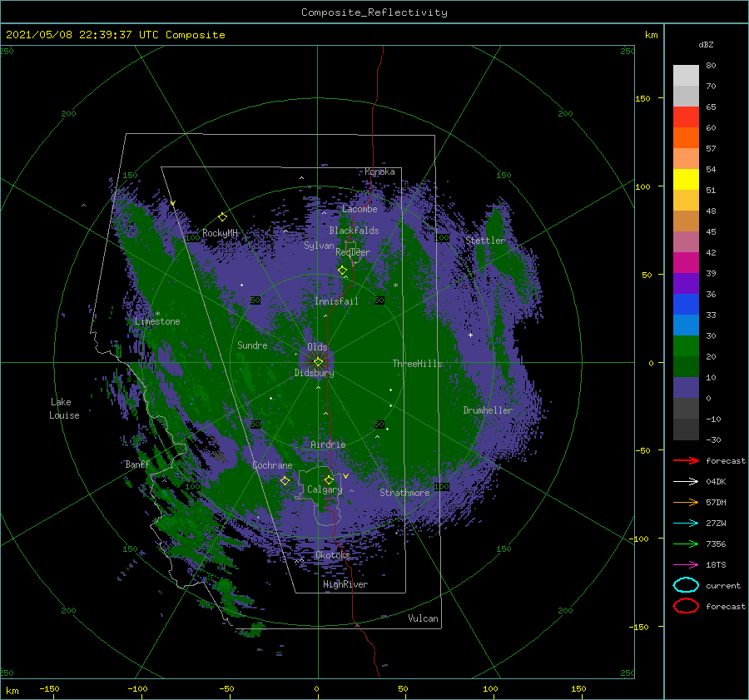The image size is (749, 700).
Task: Click the Banff label
Action: tap(137, 464)
